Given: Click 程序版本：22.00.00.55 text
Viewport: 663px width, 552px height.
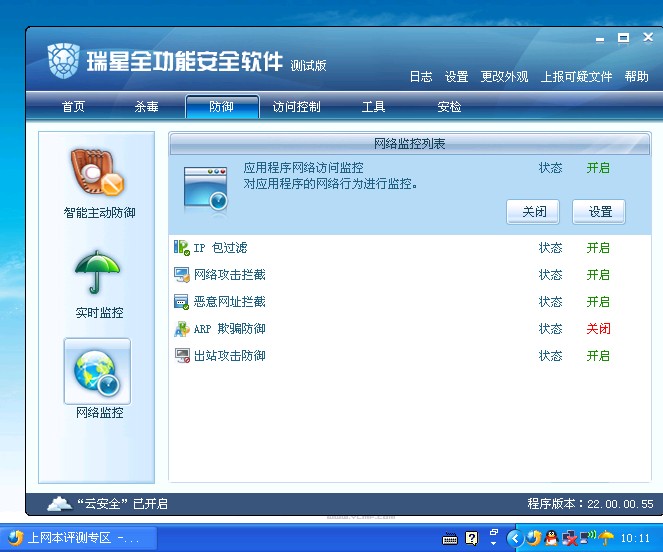Looking at the screenshot, I should (x=590, y=504).
